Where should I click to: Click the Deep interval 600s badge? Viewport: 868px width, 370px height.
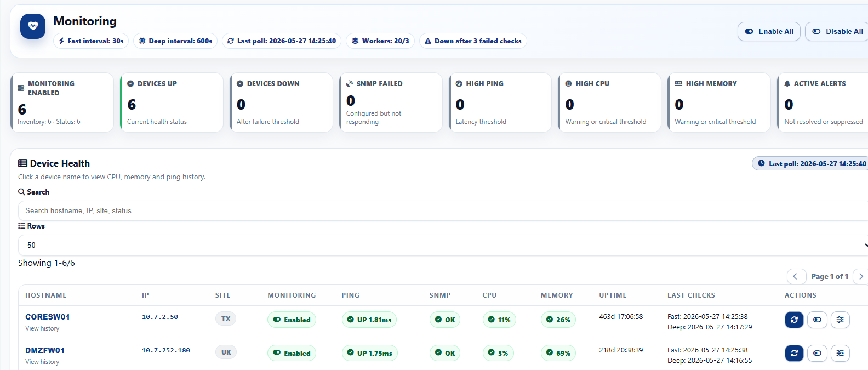click(x=175, y=41)
